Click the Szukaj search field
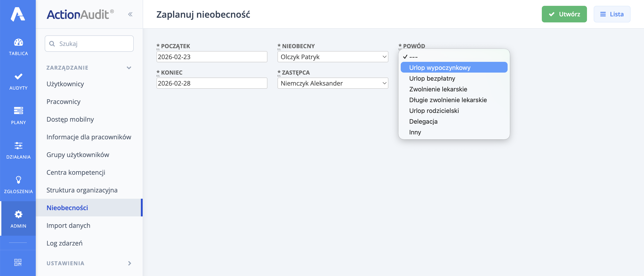644x276 pixels. [89, 43]
